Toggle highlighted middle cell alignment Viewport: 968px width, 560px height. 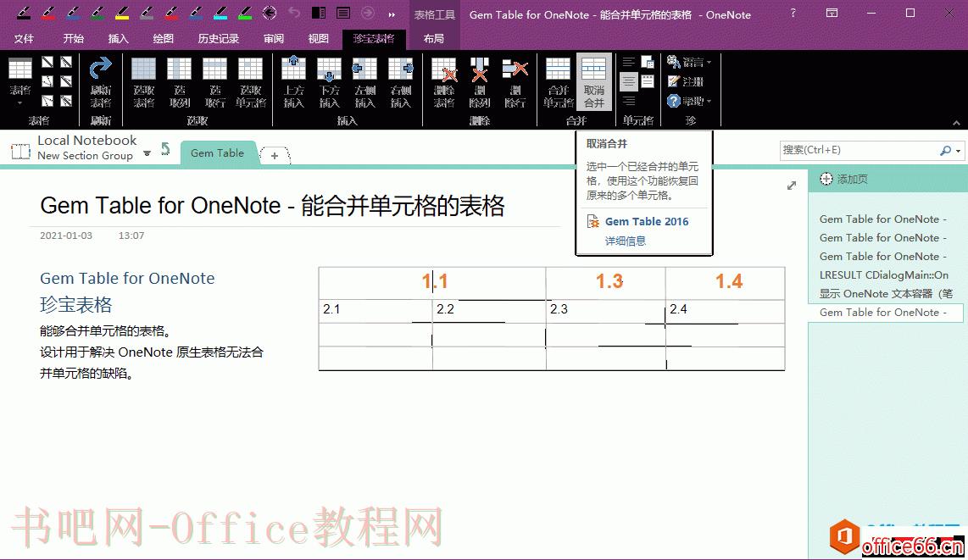pos(628,81)
